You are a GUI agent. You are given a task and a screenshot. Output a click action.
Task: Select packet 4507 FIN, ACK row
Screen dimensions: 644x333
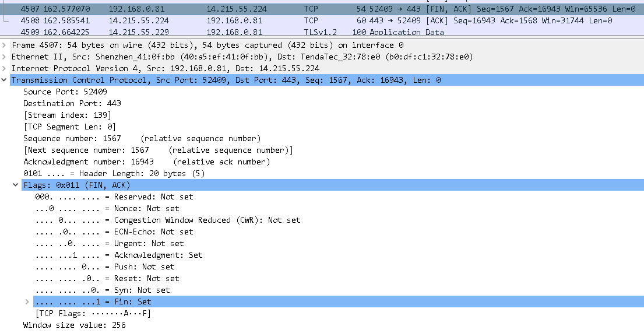pyautogui.click(x=233, y=9)
